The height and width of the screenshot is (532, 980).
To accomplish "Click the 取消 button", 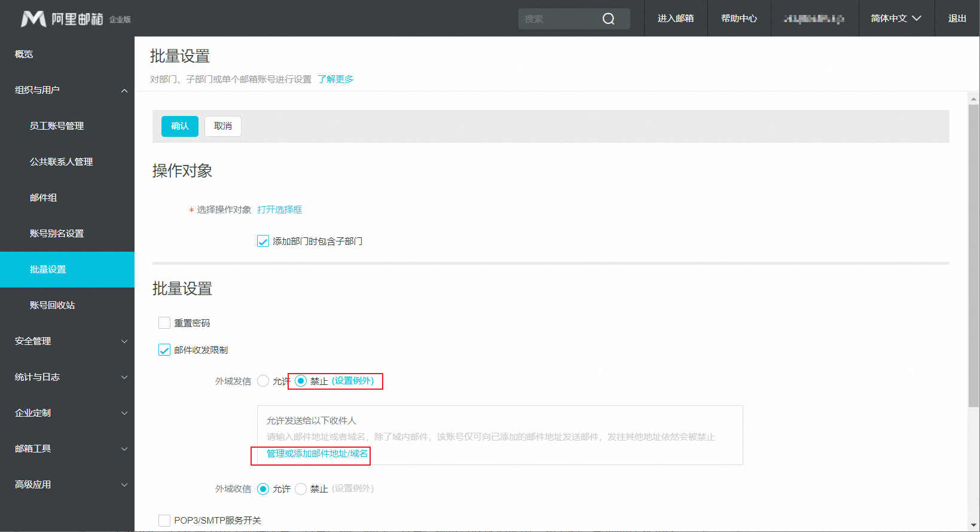I will click(x=223, y=126).
